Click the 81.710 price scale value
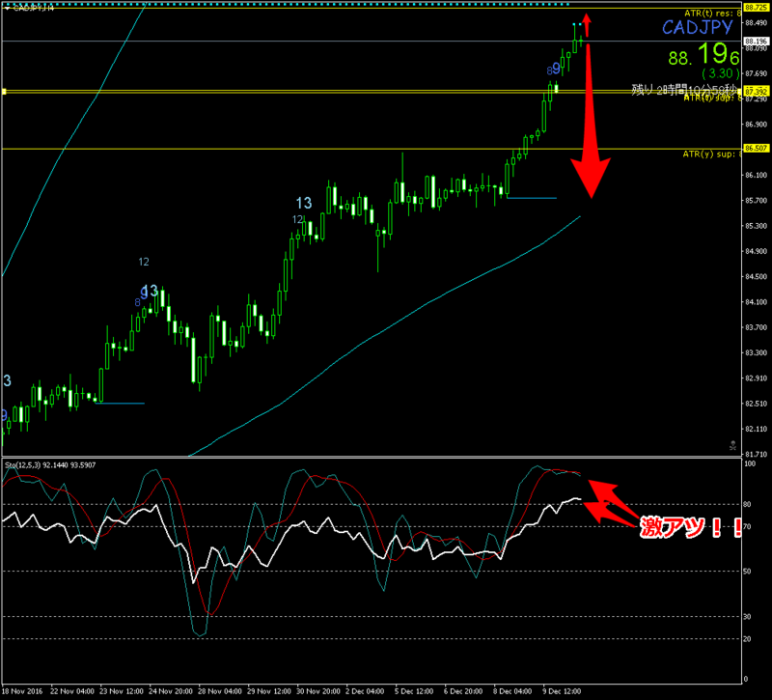Image resolution: width=772 pixels, height=700 pixels. pyautogui.click(x=756, y=454)
